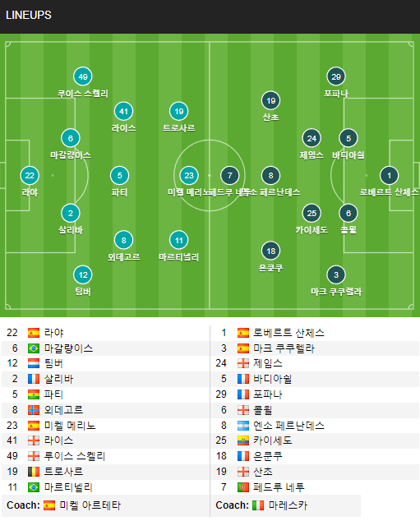Image resolution: width=420 pixels, height=521 pixels.
Task: Click the LINEUPS header
Action: coord(29,16)
